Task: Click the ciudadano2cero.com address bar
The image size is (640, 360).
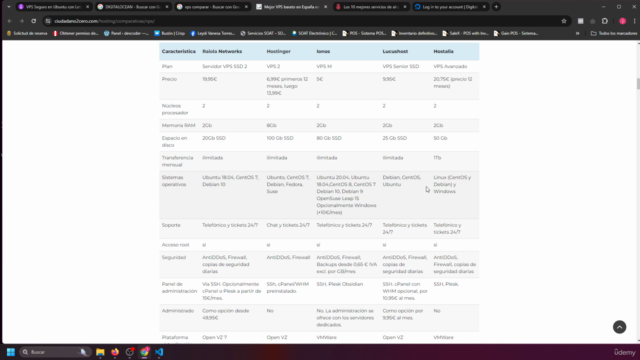Action: (306, 21)
